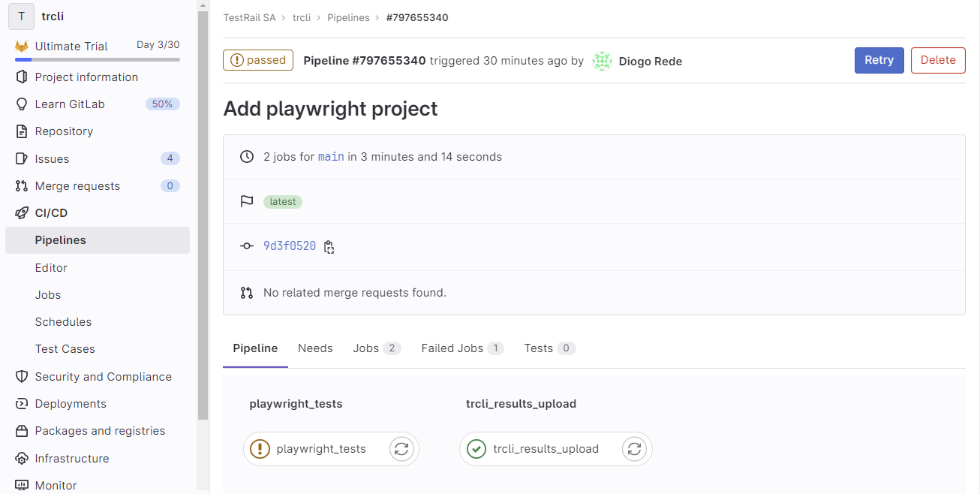This screenshot has width=980, height=494.
Task: Click Diogo Rede's avatar image
Action: 602,62
